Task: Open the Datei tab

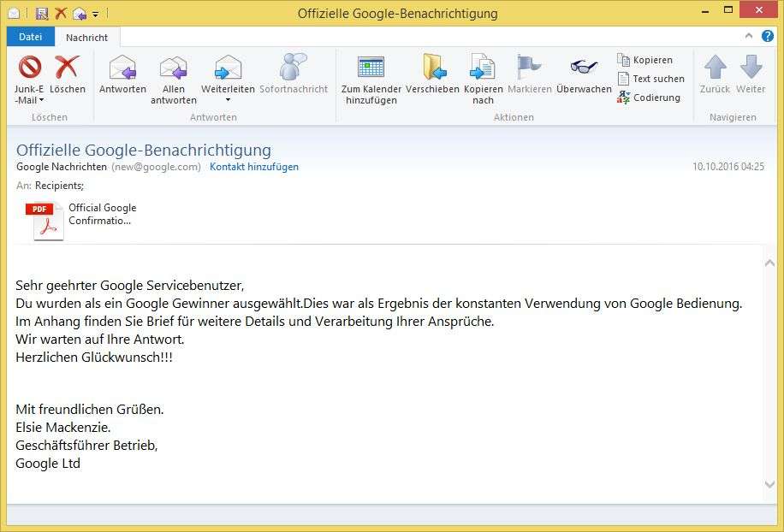Action: (31, 37)
